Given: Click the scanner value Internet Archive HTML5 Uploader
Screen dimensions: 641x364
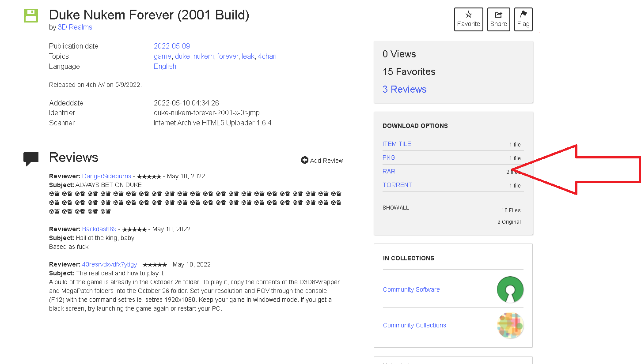Looking at the screenshot, I should [212, 123].
